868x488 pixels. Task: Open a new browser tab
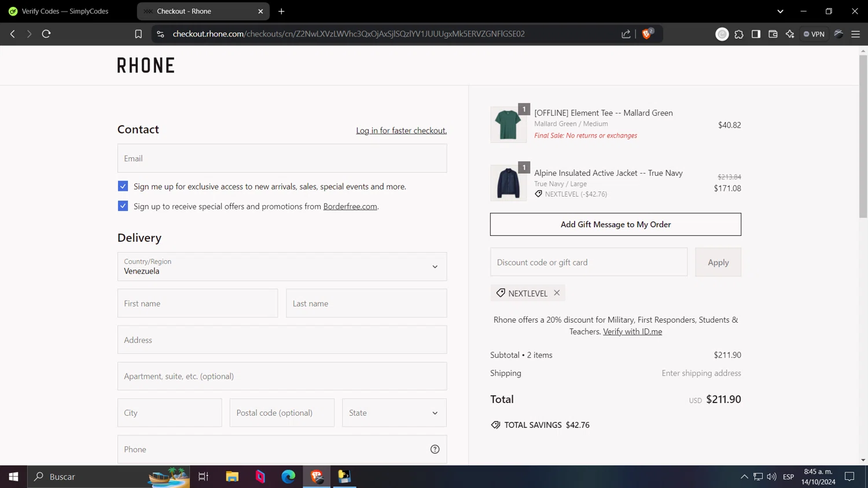[282, 11]
